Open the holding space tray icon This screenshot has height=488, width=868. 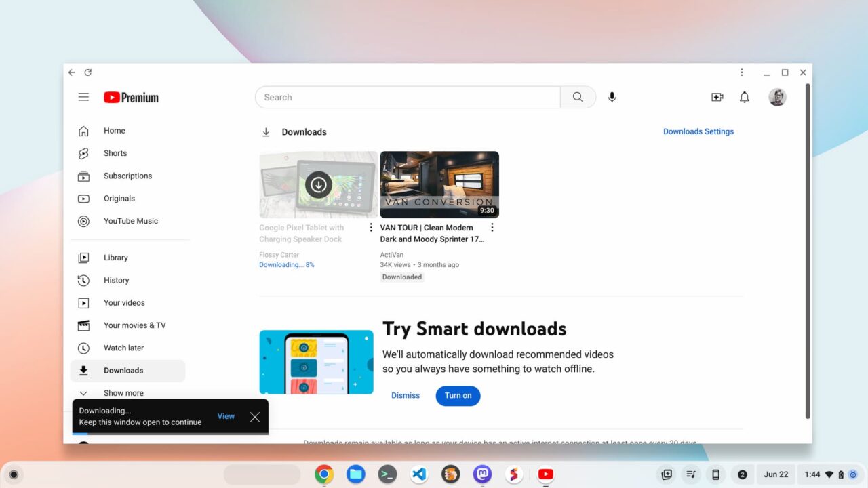point(667,474)
